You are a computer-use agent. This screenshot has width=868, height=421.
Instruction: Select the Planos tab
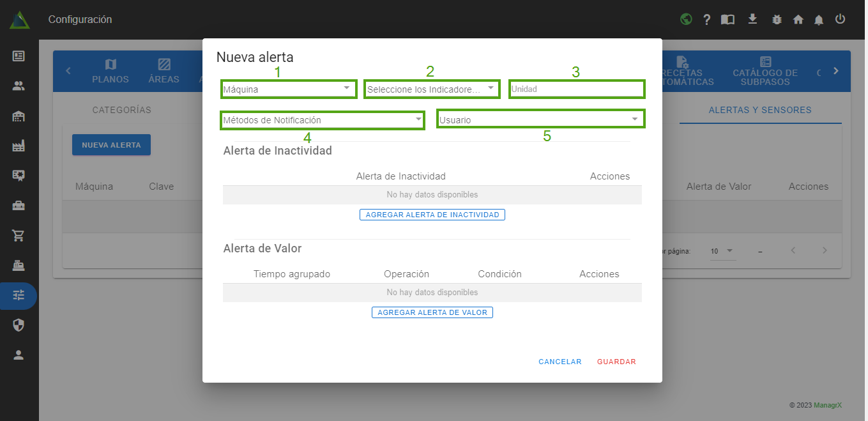(110, 72)
